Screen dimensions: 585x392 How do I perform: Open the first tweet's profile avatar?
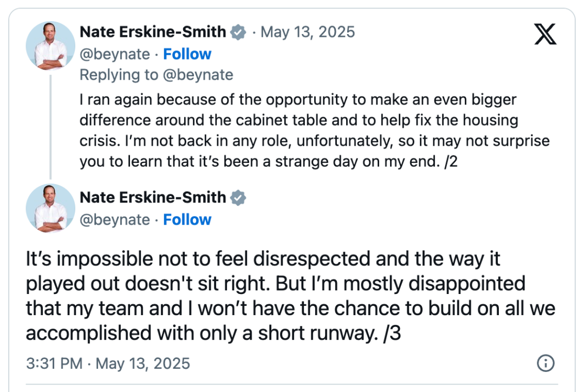click(50, 46)
